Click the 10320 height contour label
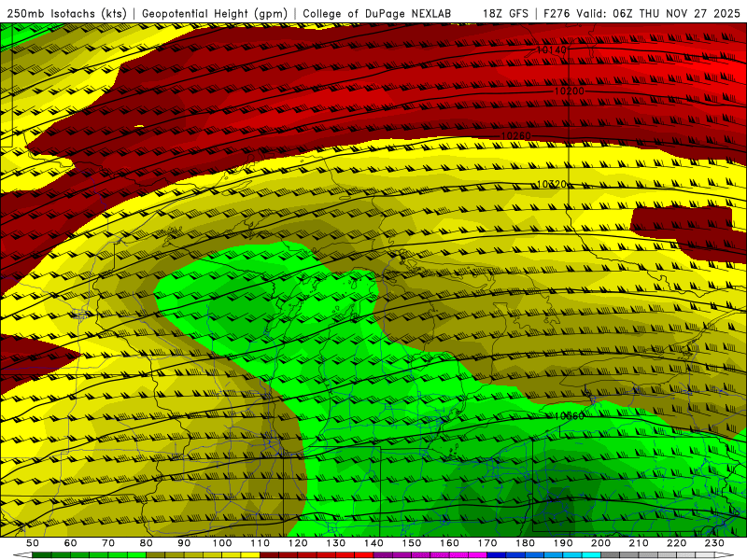Image resolution: width=747 pixels, height=560 pixels. (552, 184)
